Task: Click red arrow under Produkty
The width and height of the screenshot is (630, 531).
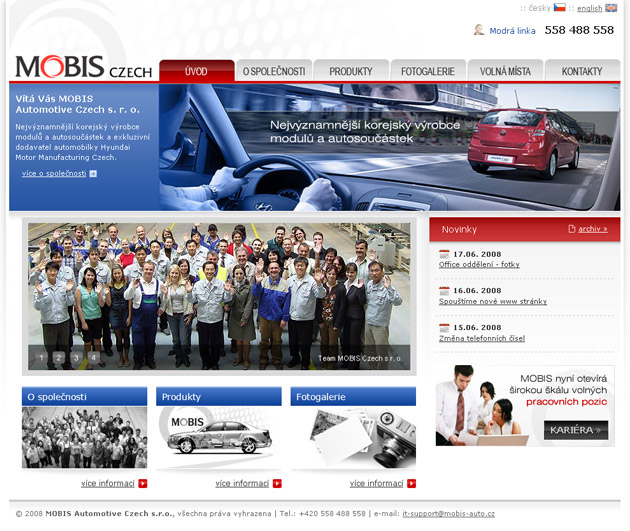Action: [277, 484]
